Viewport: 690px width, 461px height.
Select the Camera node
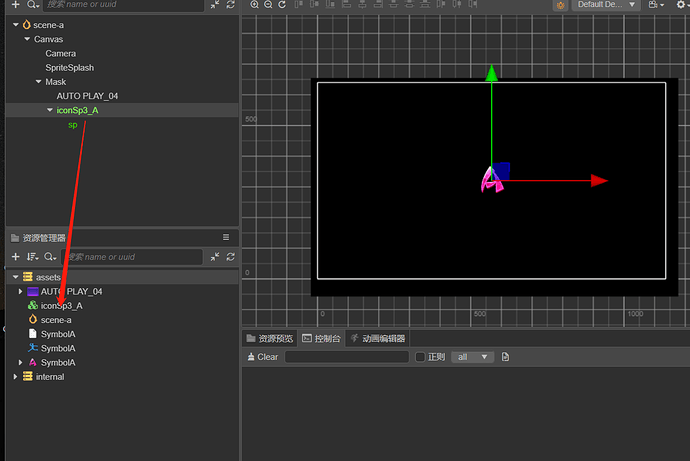(x=60, y=54)
